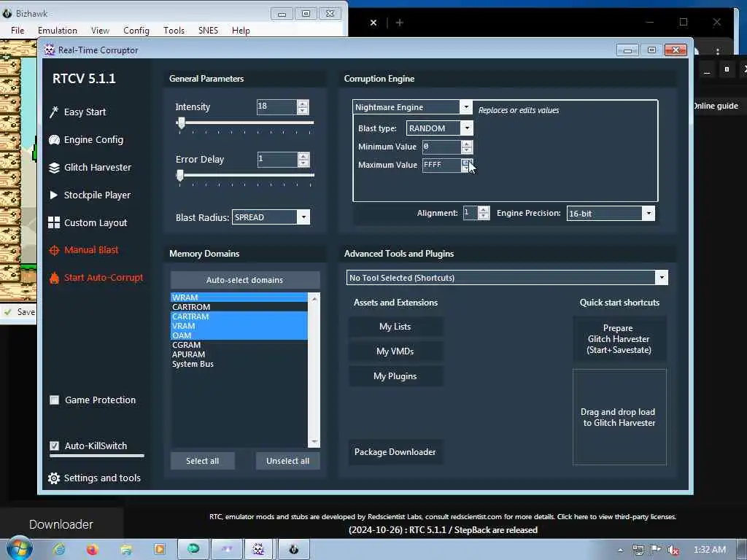747x560 pixels.
Task: Click Bizhawk title bar app icon
Action: (7, 13)
